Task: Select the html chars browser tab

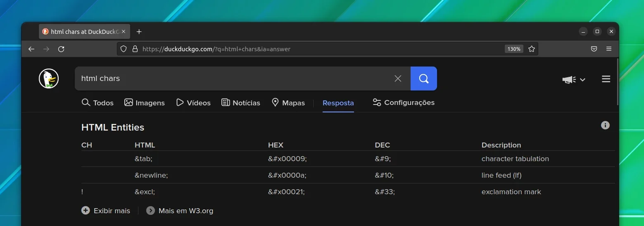Action: [85, 31]
